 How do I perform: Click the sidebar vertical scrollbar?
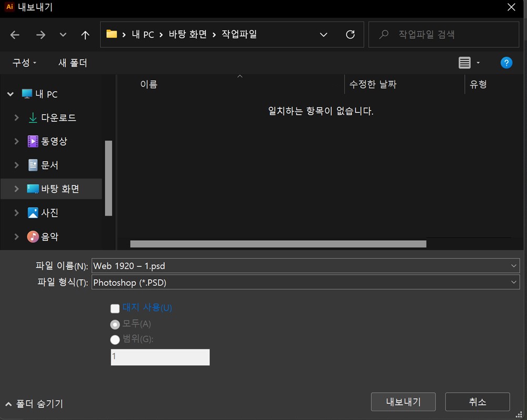pyautogui.click(x=108, y=178)
